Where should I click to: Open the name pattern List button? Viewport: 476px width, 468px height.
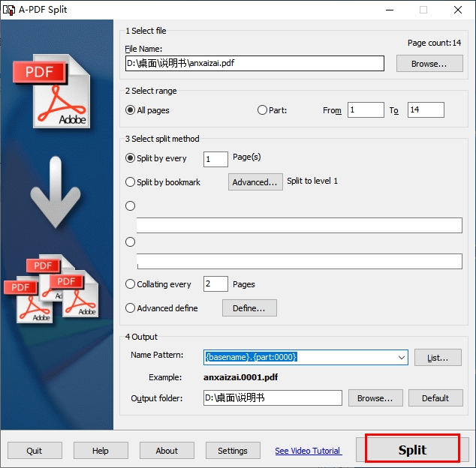click(x=438, y=358)
